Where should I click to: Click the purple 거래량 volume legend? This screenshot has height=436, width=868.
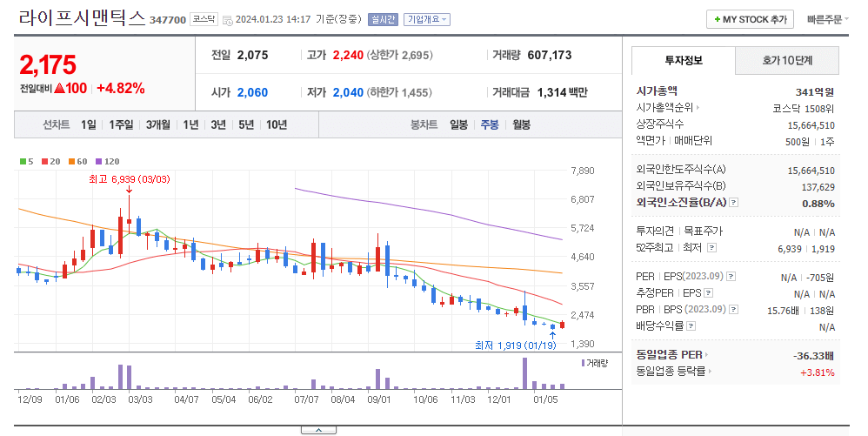[x=595, y=364]
